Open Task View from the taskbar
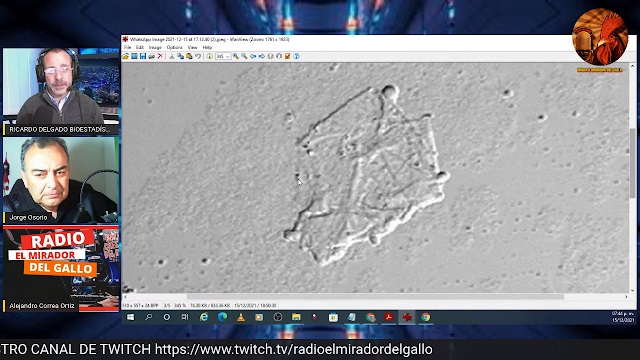Image resolution: width=640 pixels, height=360 pixels. [x=185, y=317]
